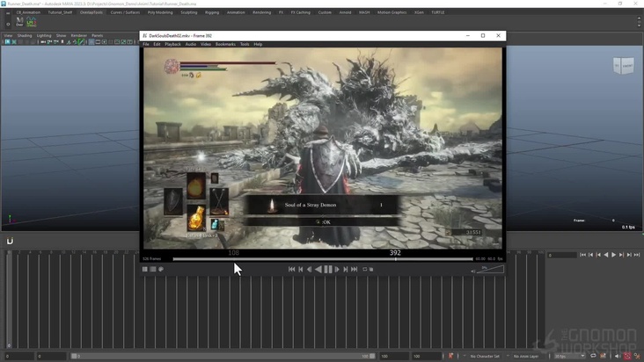This screenshot has width=644, height=362.
Task: Open the Lighting viewport menu
Action: tap(44, 35)
